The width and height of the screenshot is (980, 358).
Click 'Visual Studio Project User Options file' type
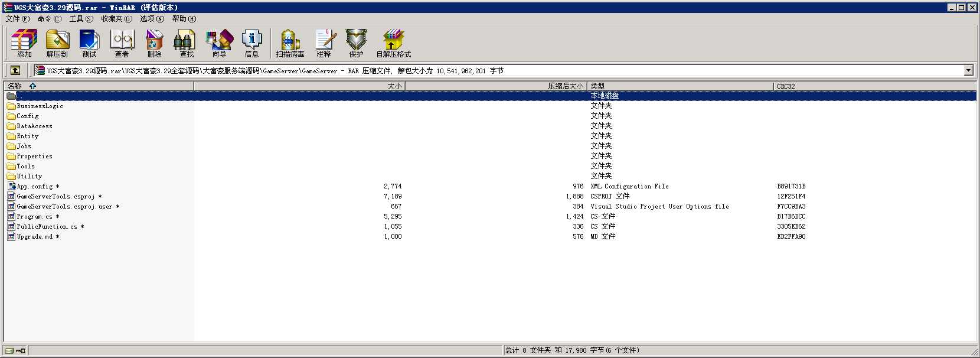click(659, 206)
